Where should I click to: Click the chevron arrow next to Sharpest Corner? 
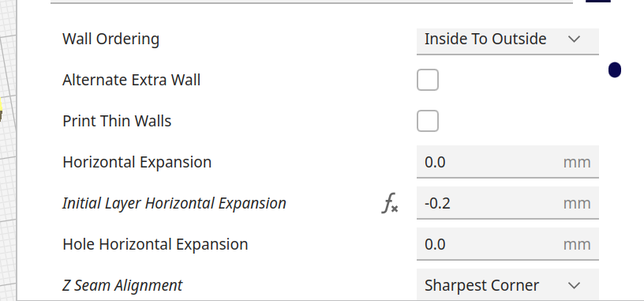[x=574, y=285]
